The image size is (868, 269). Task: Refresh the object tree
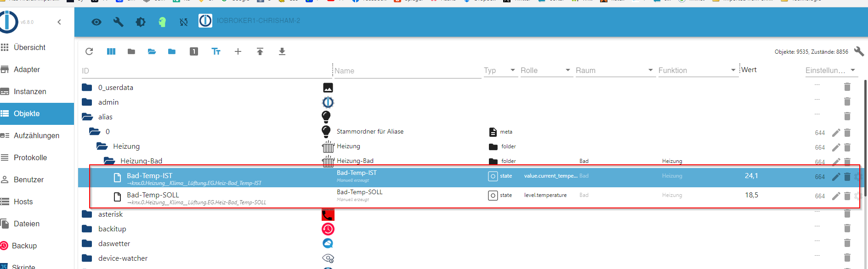tap(89, 51)
